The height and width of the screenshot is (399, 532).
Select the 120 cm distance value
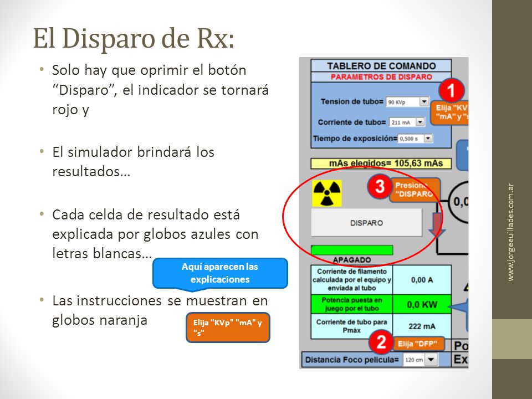click(415, 360)
